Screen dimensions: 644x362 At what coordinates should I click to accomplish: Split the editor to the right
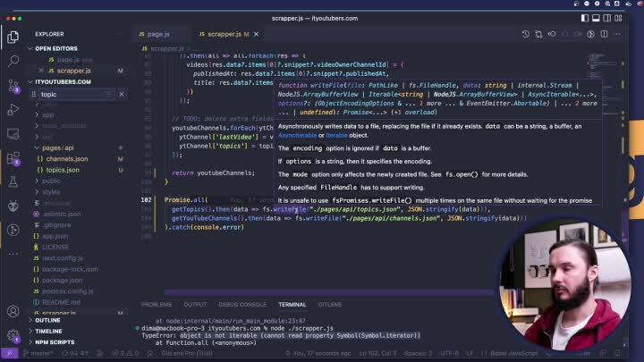[604, 34]
